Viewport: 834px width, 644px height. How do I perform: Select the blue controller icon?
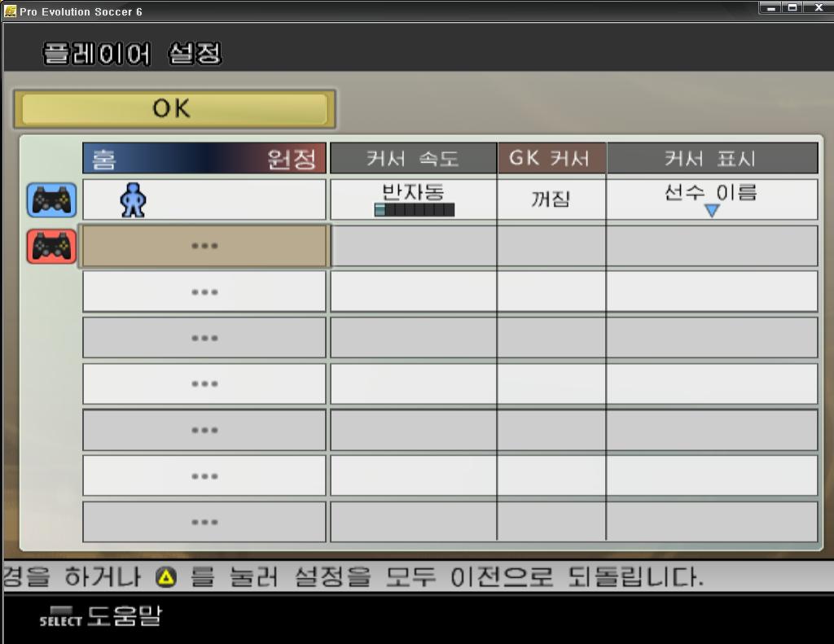51,200
